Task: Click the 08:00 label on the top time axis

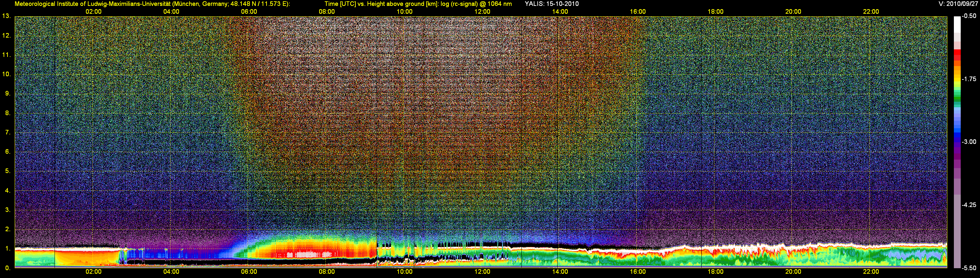Action: click(x=327, y=12)
